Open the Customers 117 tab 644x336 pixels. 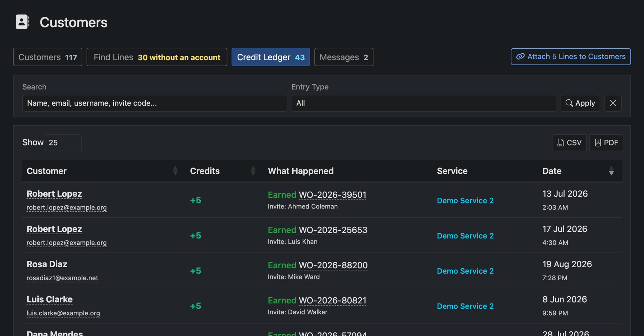48,57
